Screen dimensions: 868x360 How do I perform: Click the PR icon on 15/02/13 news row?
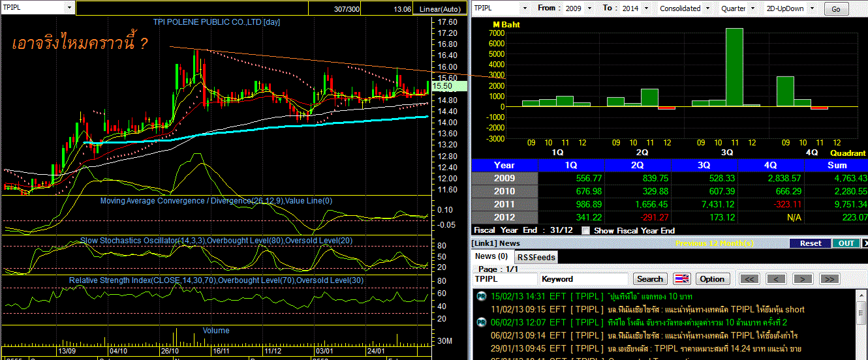point(480,296)
